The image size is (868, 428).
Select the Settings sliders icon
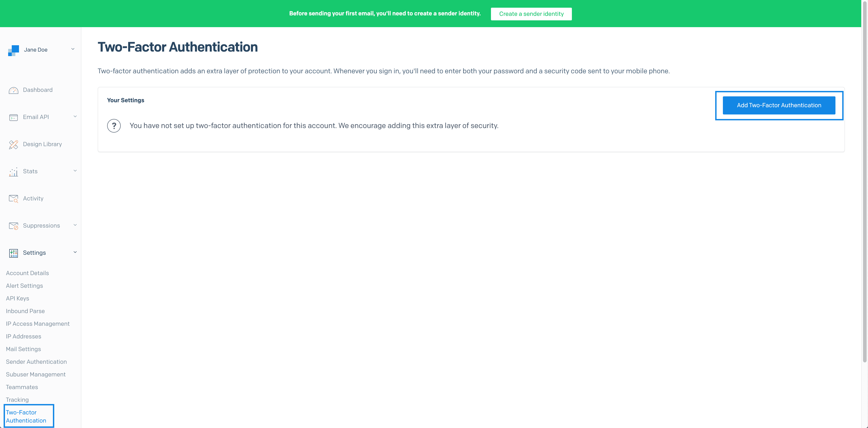(x=13, y=253)
